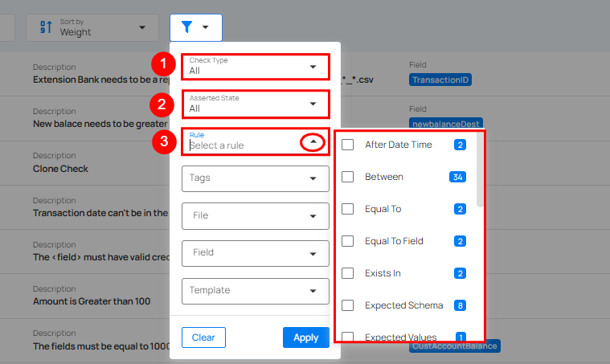Select the Exists In checkbox

[x=347, y=273]
